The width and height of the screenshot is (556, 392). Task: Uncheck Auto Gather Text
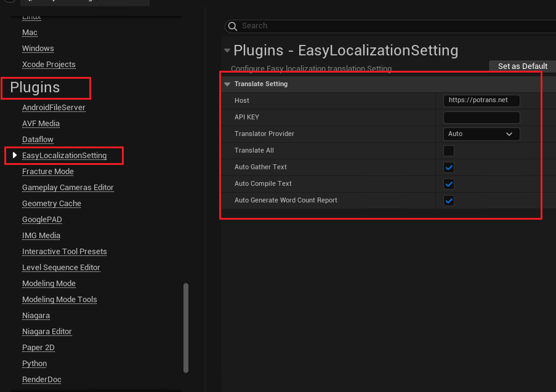449,167
